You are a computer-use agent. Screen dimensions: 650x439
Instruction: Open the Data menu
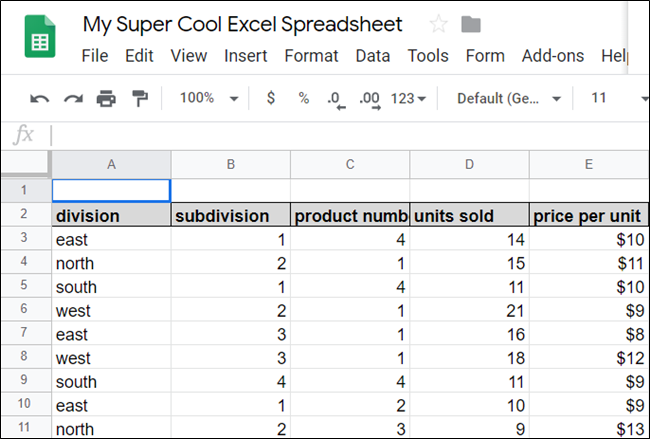tap(373, 56)
